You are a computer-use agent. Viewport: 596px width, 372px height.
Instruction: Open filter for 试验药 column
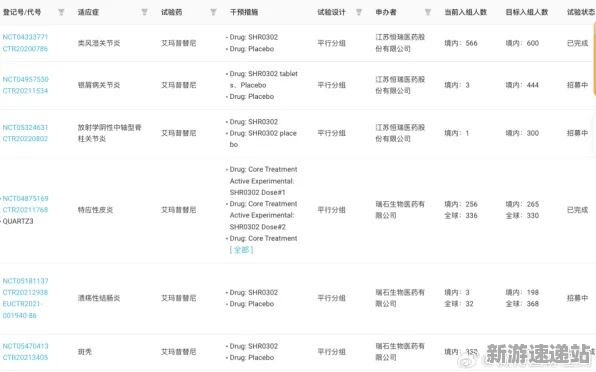(213, 13)
